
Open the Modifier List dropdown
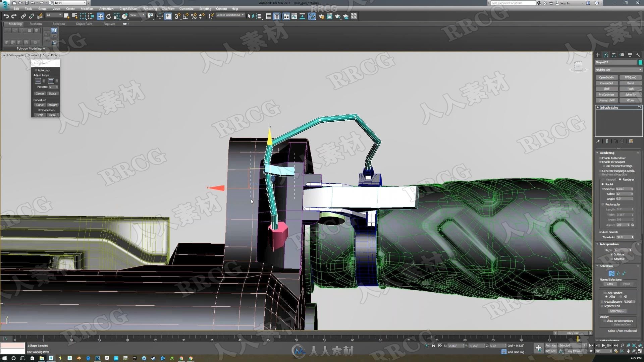point(619,70)
